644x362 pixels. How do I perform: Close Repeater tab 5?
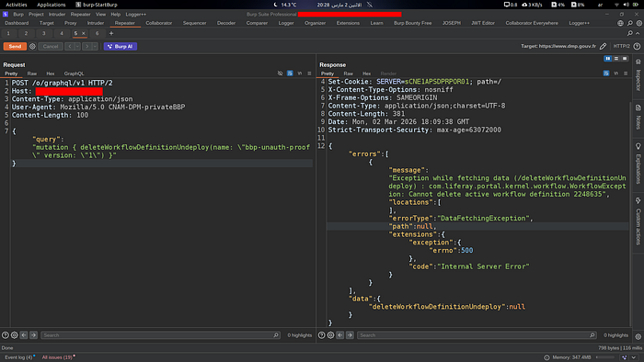(x=84, y=34)
